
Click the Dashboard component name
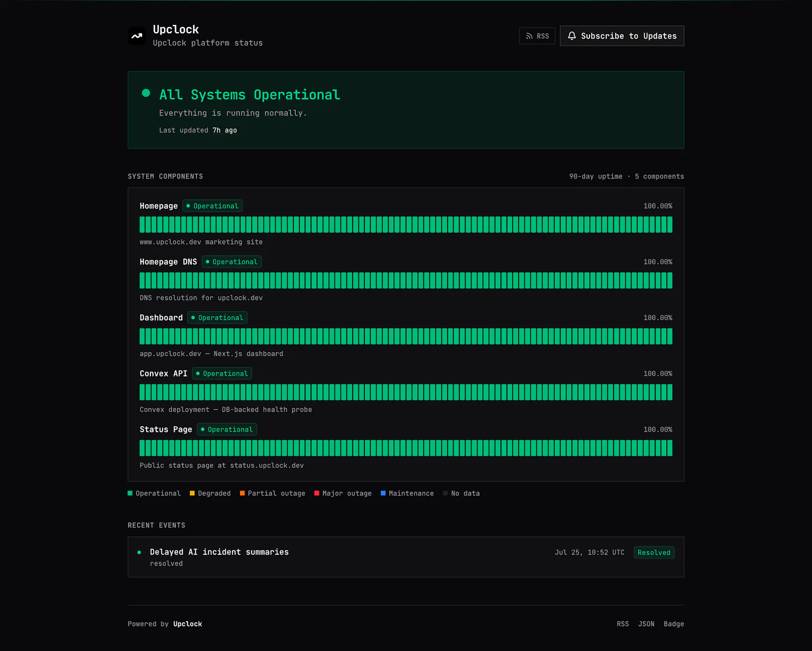161,318
